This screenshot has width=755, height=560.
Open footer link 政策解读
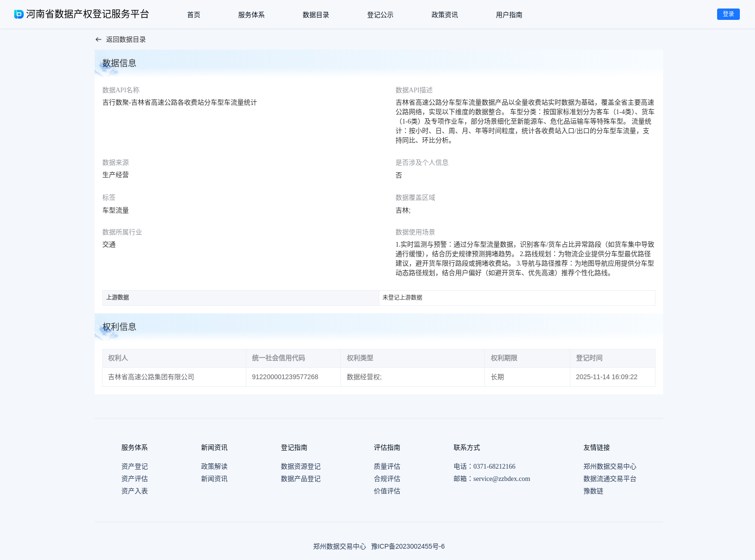(214, 466)
